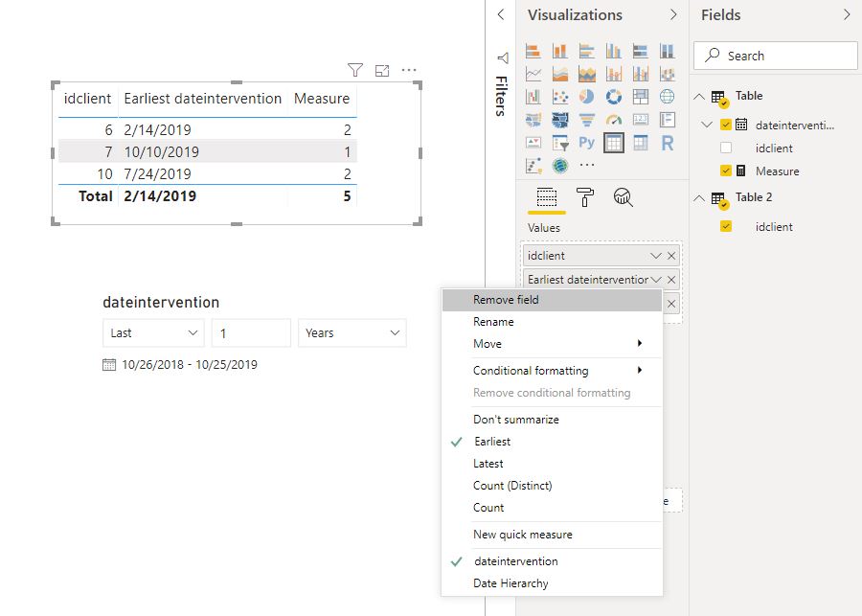Image resolution: width=862 pixels, height=616 pixels.
Task: Uncheck the dateintervention field checkbox
Action: (x=726, y=125)
